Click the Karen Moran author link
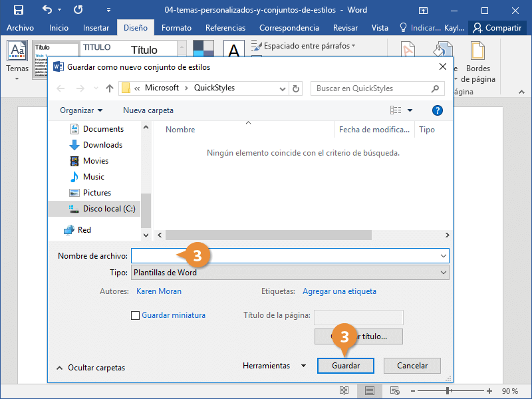532x399 pixels. [159, 291]
